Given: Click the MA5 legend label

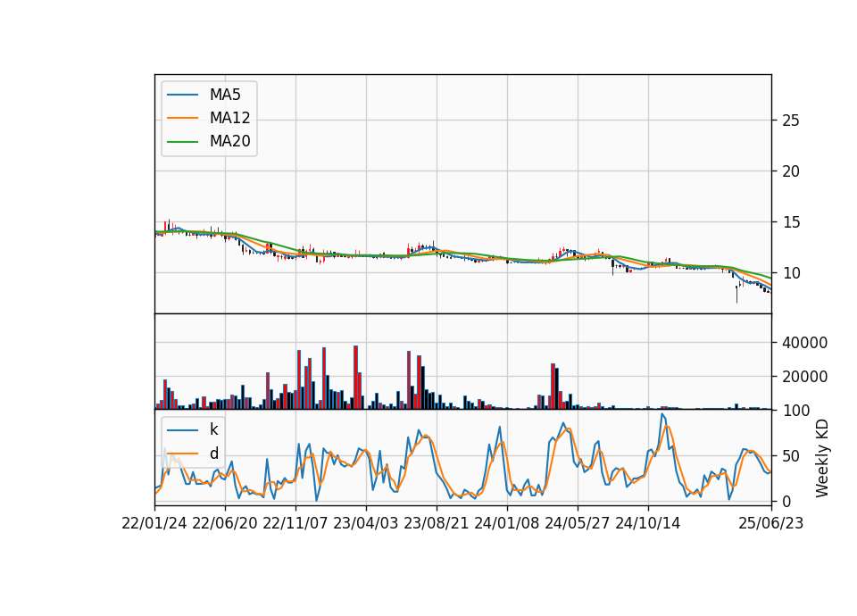Looking at the screenshot, I should [225, 95].
